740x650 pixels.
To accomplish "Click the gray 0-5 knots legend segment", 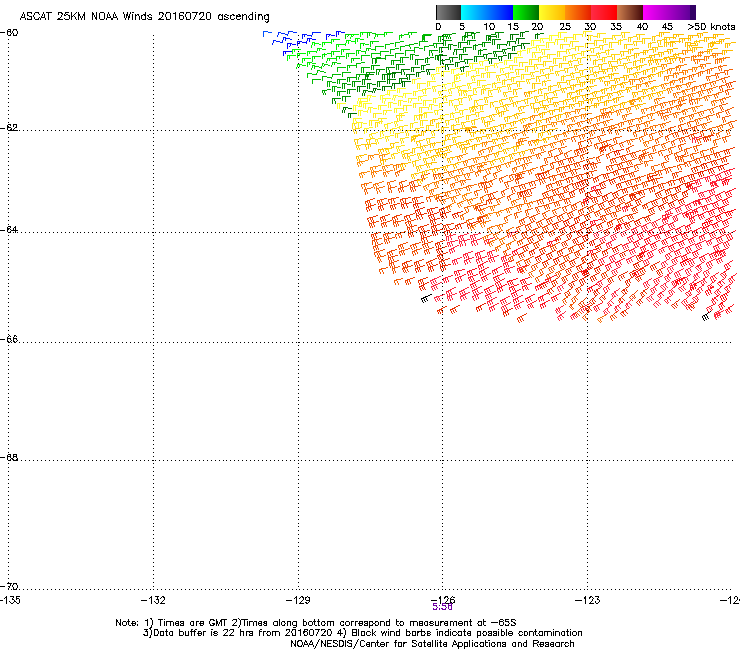I will pyautogui.click(x=448, y=12).
